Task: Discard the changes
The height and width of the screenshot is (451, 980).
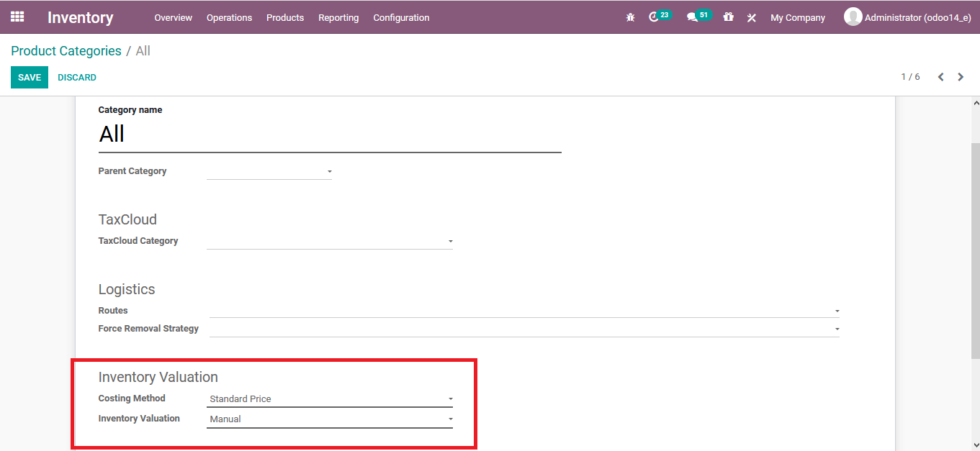Action: [x=77, y=78]
